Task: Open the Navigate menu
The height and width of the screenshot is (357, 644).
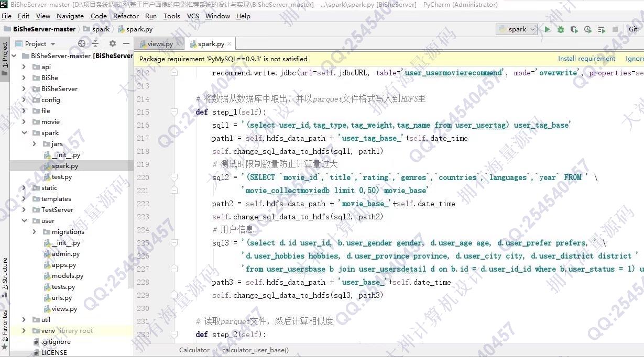Action: [70, 16]
